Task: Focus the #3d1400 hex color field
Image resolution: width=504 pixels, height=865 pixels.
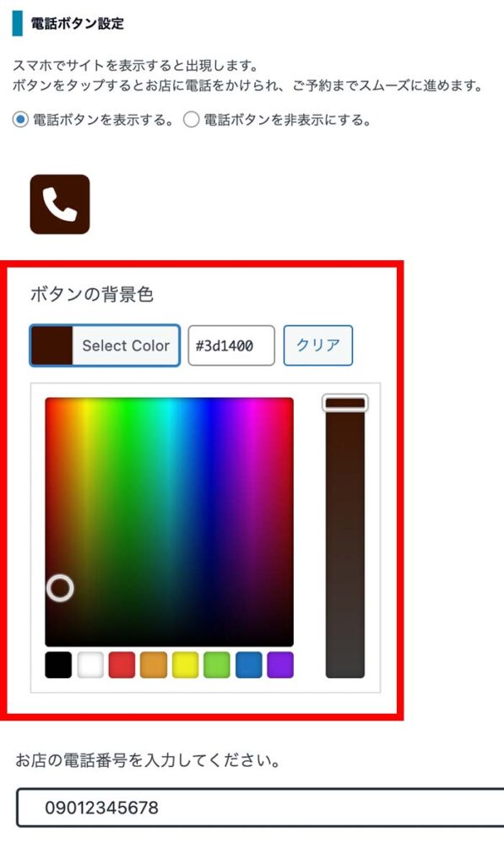Action: click(x=231, y=345)
